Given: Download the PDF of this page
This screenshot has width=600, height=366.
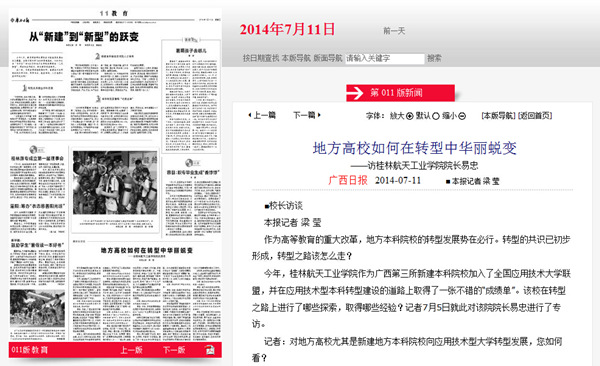Looking at the screenshot, I should (x=209, y=350).
